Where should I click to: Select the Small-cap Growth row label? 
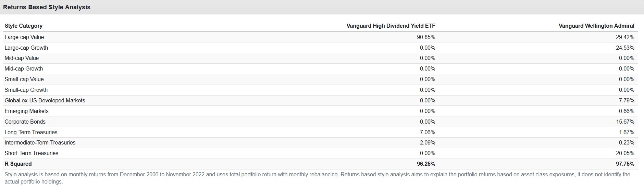(26, 90)
